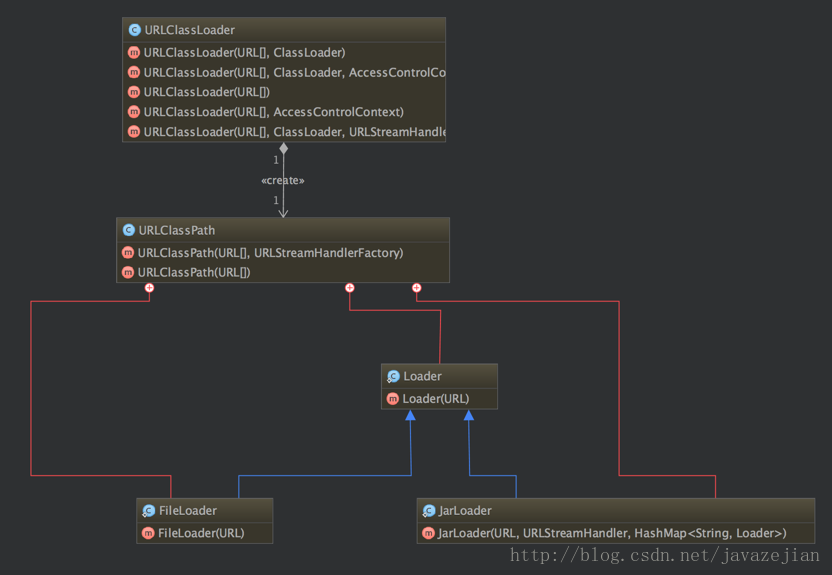Click the «create» relationship label
832x575 pixels.
click(x=282, y=181)
